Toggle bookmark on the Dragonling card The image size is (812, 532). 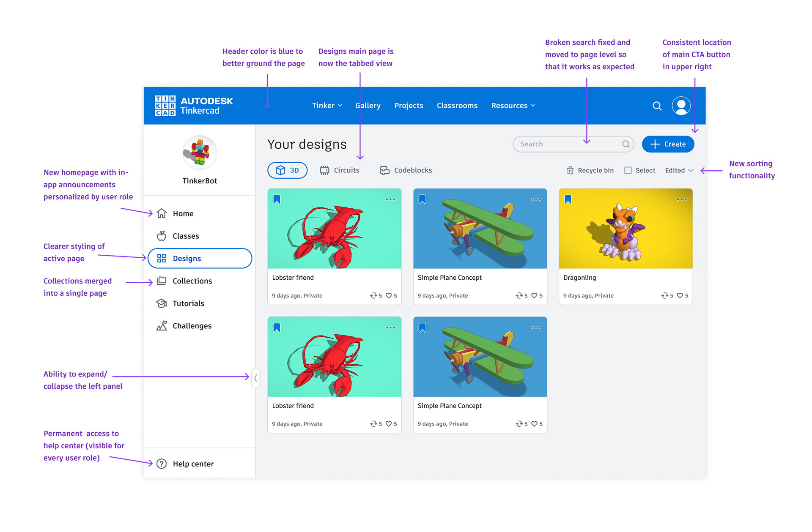coord(568,199)
